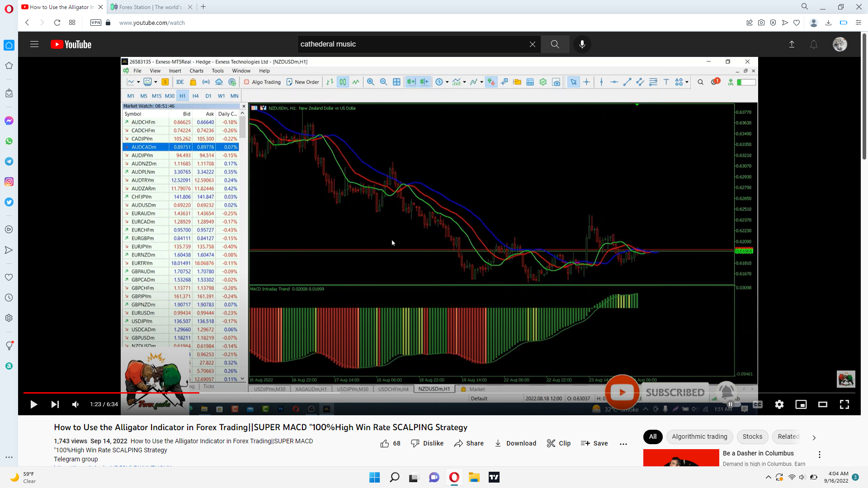
Task: Select the Algorithmic trading chip
Action: [699, 436]
